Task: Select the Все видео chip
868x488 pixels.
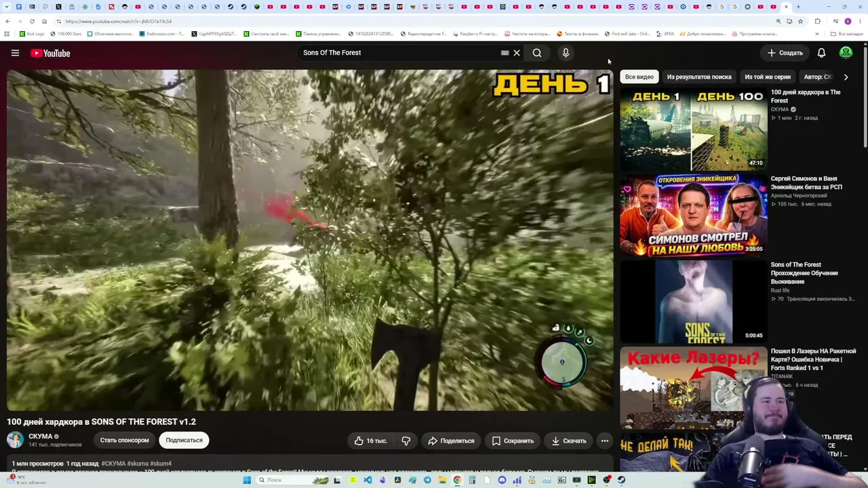Action: (639, 77)
